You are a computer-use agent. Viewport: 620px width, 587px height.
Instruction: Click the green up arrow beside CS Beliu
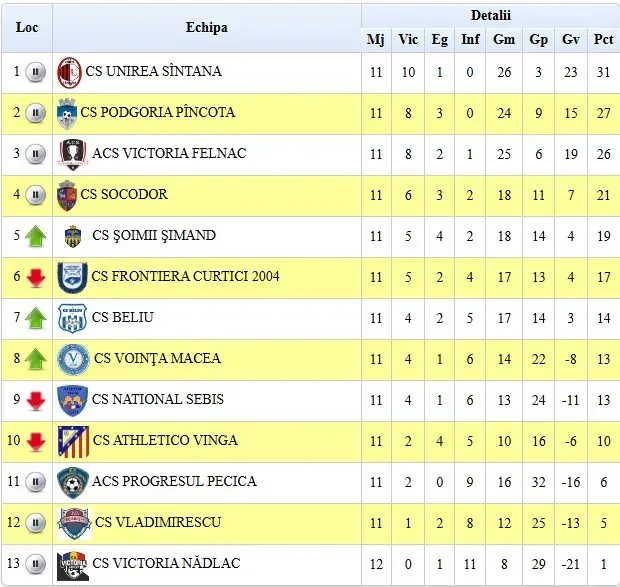[36, 318]
